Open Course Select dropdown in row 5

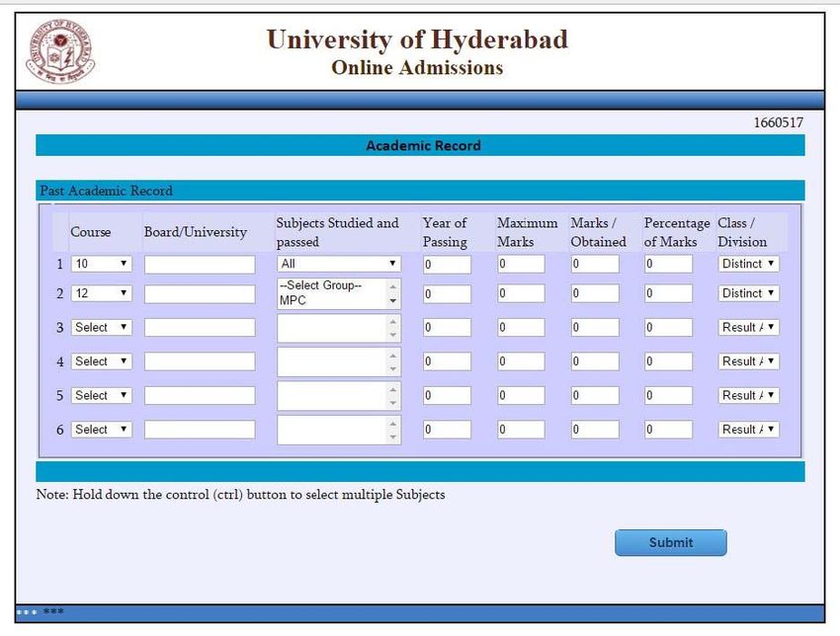pyautogui.click(x=101, y=395)
